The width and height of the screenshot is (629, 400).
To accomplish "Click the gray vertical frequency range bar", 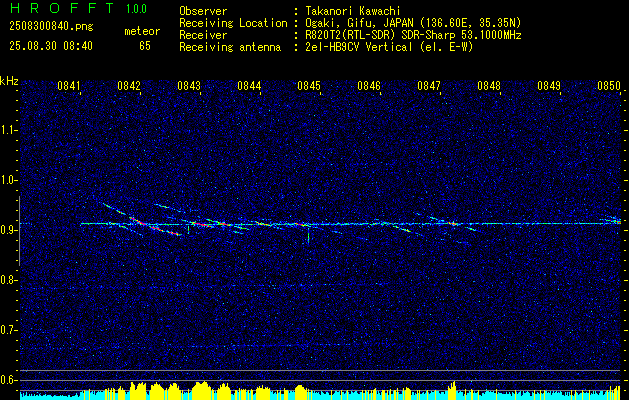I will tap(19, 231).
